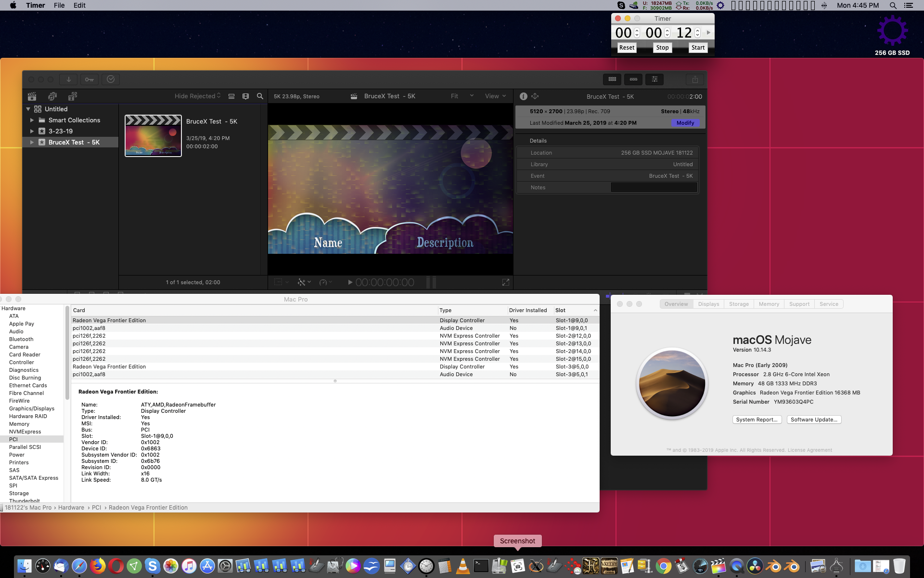Show Libraries sidebar clapper icon
This screenshot has width=924, height=578.
[32, 96]
